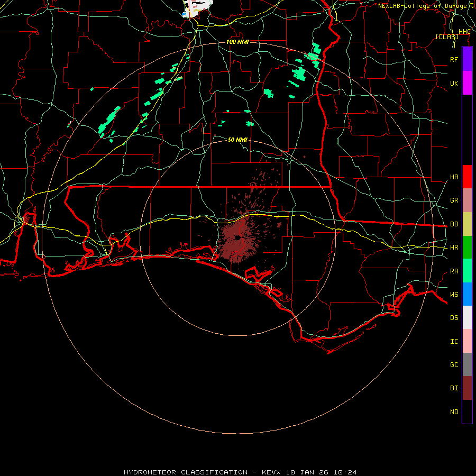Click the HA red legend swatch
476x476 pixels.
[467, 177]
